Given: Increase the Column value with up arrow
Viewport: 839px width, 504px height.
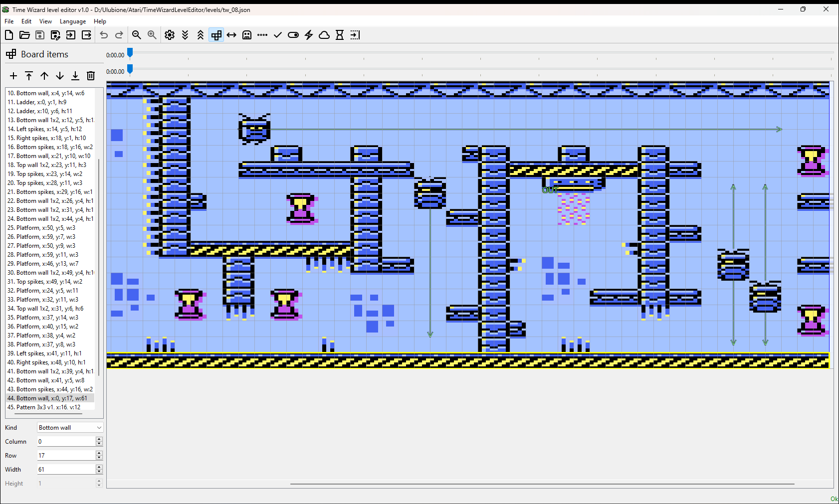Looking at the screenshot, I should [99, 439].
